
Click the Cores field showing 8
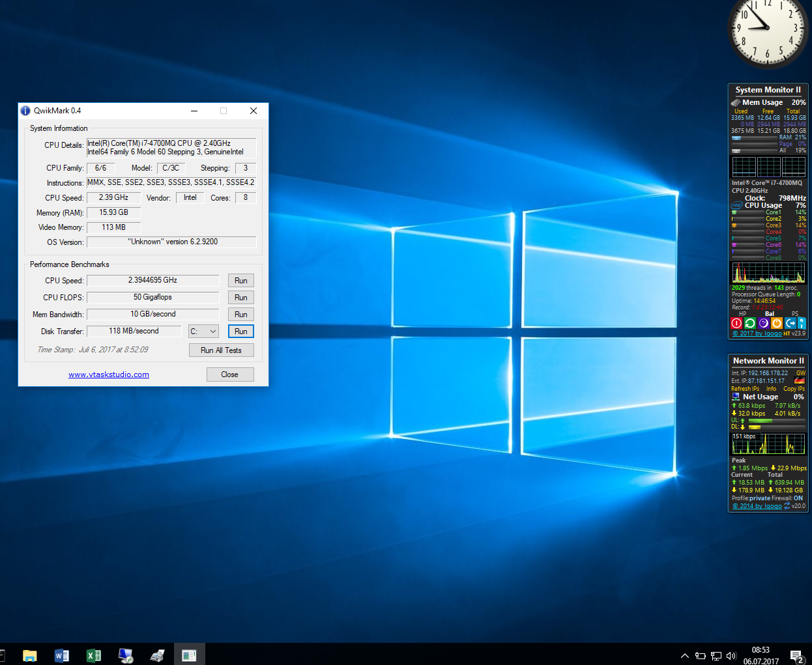(246, 198)
